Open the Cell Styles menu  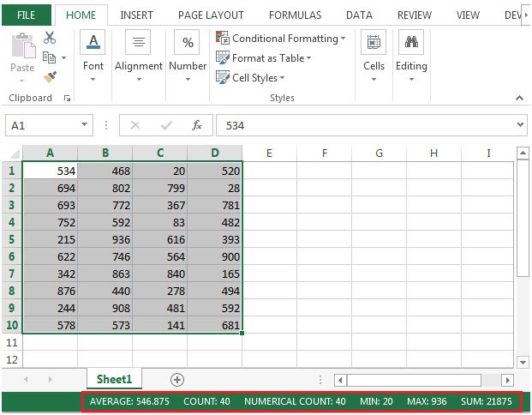pos(250,78)
